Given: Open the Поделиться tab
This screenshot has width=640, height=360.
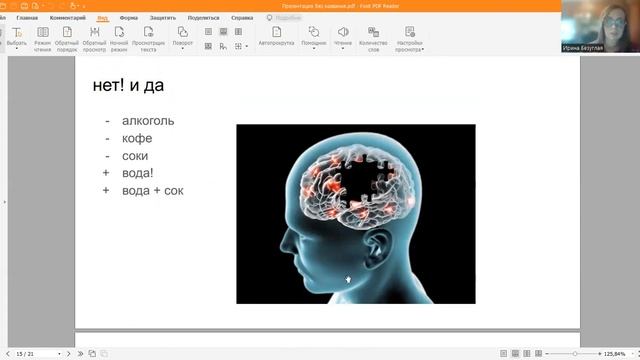Looking at the screenshot, I should click(203, 18).
